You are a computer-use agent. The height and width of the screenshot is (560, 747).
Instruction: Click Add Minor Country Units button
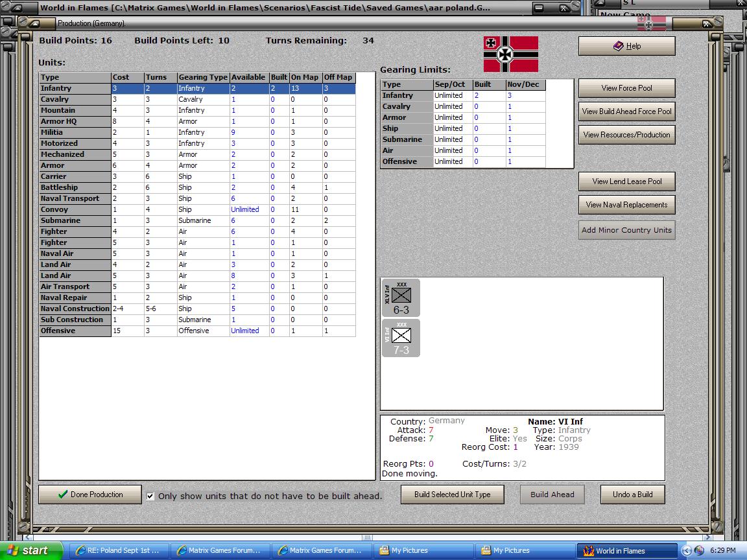click(x=626, y=230)
